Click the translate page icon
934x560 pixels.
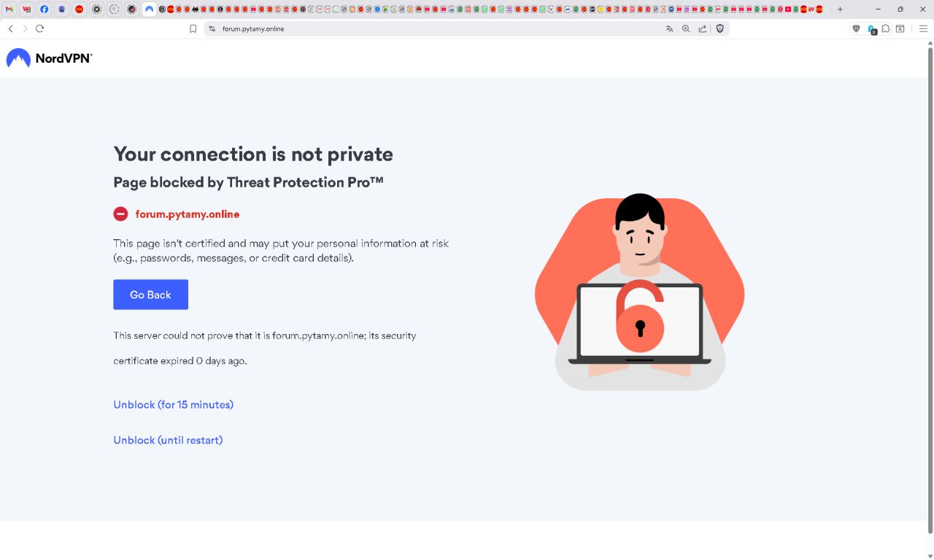[669, 29]
